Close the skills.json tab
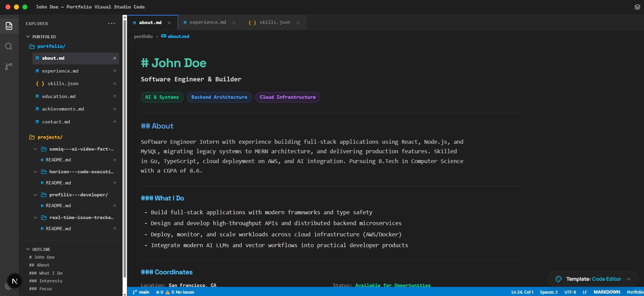Screen dimensions: 644x296 click(298, 22)
